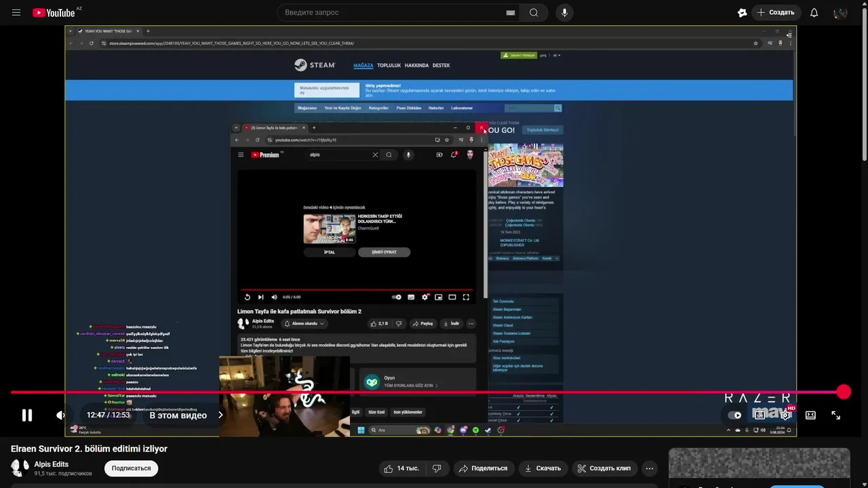868x488 pixels.
Task: Select HAKKINDA tab on Steam header
Action: pyautogui.click(x=417, y=65)
